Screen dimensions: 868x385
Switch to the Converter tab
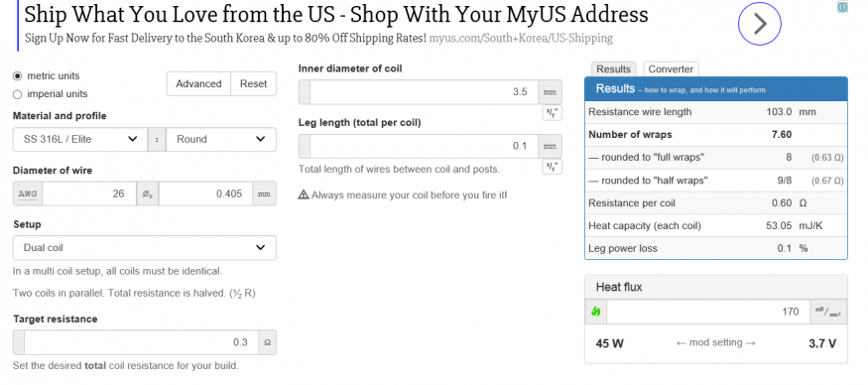671,69
